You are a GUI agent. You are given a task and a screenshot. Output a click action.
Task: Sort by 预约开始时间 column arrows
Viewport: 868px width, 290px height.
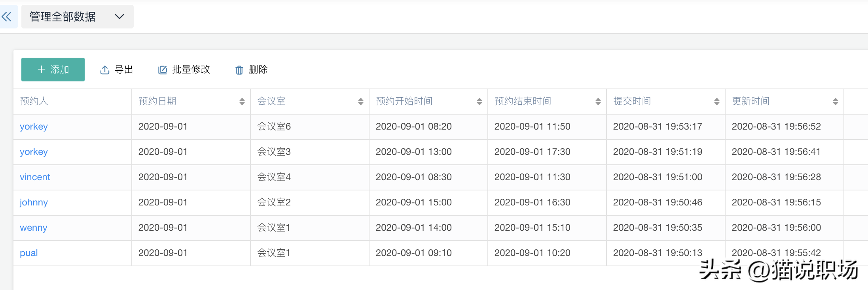[x=479, y=102]
